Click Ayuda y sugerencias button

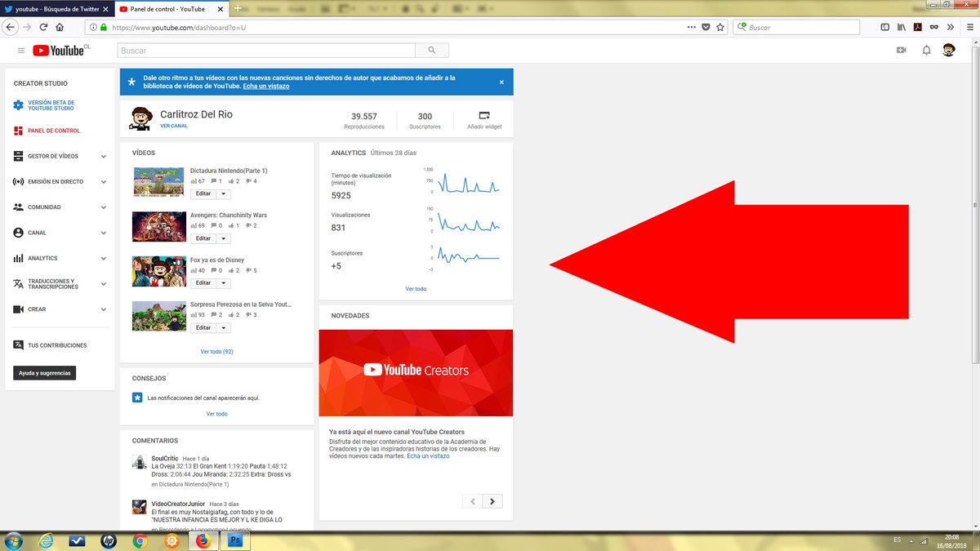45,373
